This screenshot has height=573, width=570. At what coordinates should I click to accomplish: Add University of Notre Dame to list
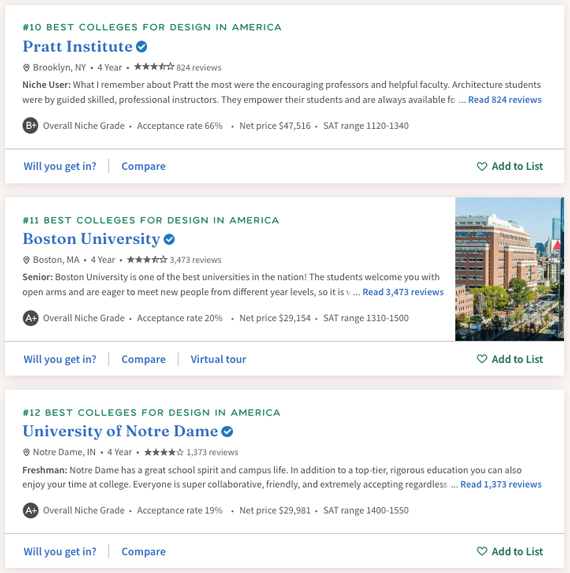click(x=510, y=551)
